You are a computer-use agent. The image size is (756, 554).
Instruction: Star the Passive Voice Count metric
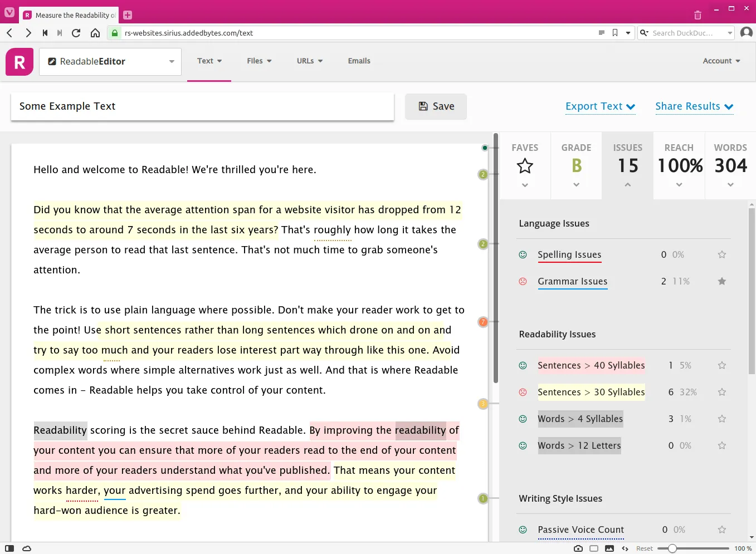[x=722, y=530]
